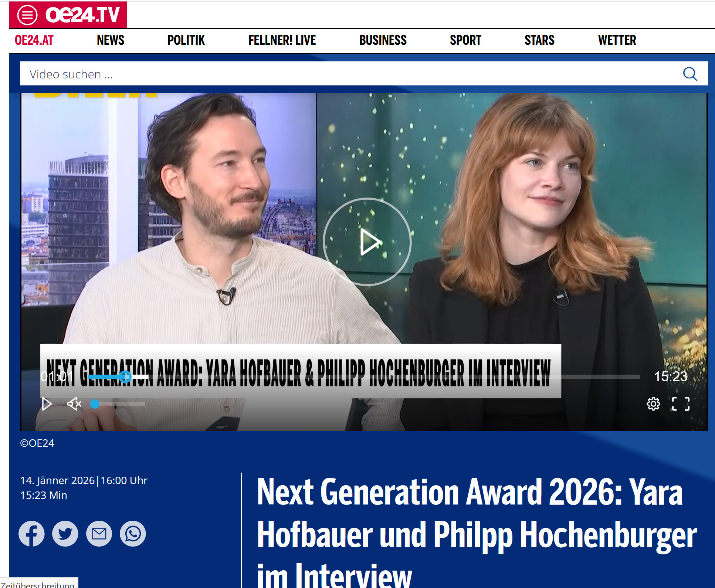Click the oe24.TV logo
715x588 pixels.
[82, 15]
